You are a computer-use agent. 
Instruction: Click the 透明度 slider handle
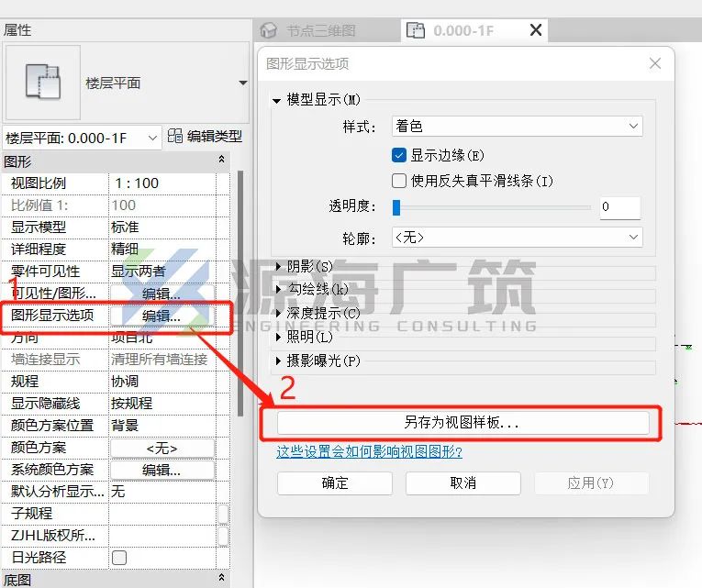396,207
